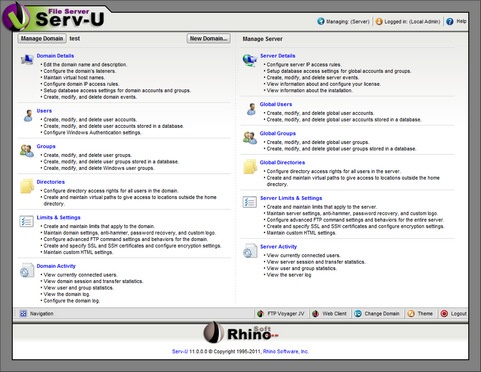
Task: Click the Domain Activity clock icon
Action: pyautogui.click(x=27, y=270)
